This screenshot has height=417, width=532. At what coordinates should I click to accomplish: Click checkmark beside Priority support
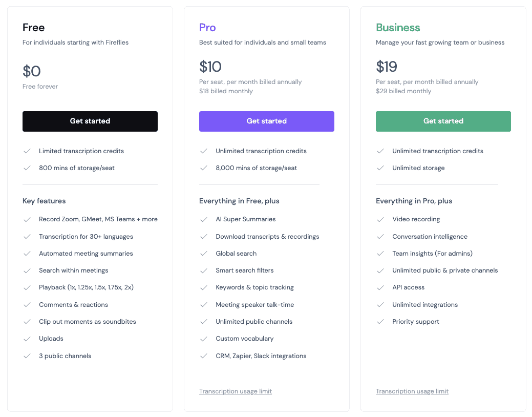click(380, 322)
